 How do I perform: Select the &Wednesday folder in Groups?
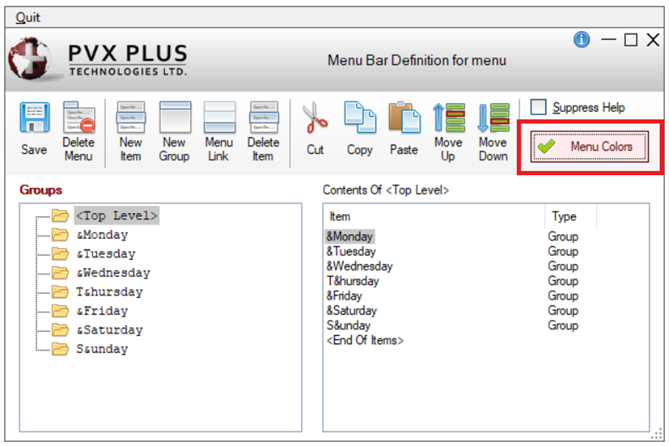(x=113, y=273)
